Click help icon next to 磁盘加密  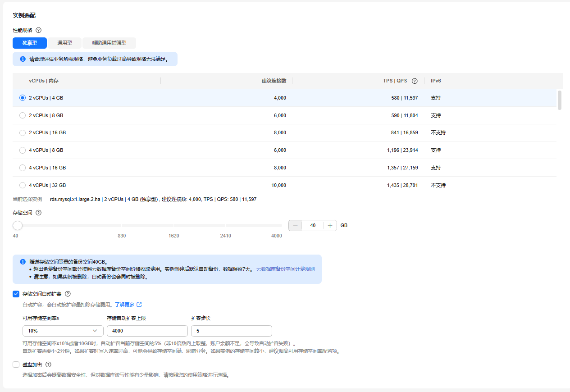pyautogui.click(x=48, y=365)
